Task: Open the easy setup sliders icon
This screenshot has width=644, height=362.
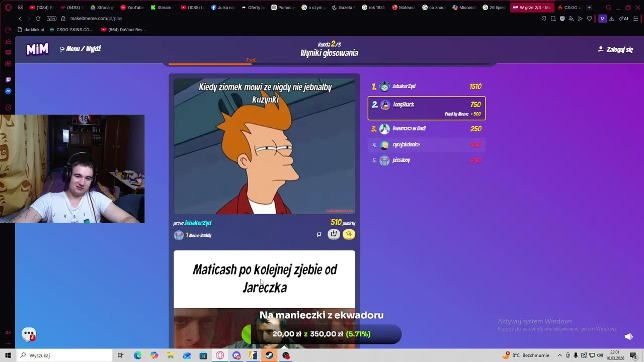Action: click(x=635, y=19)
